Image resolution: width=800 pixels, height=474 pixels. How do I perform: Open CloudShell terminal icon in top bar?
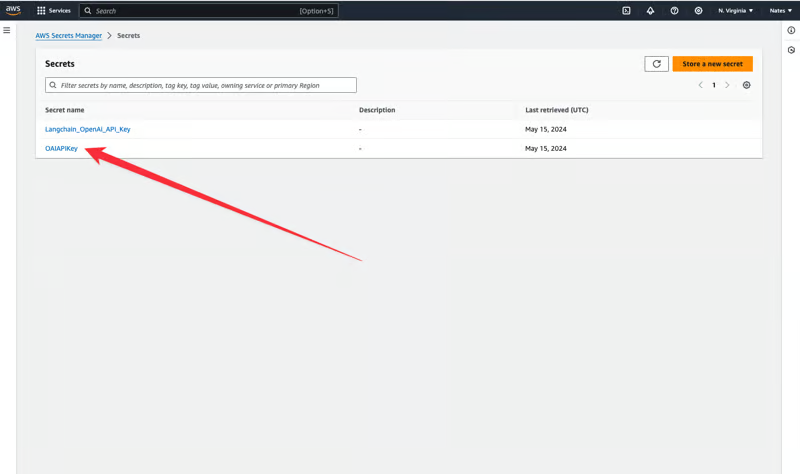click(x=626, y=11)
